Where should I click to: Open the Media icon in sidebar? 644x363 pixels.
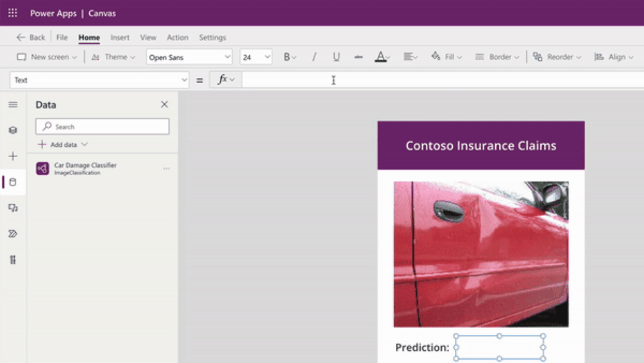click(x=13, y=208)
